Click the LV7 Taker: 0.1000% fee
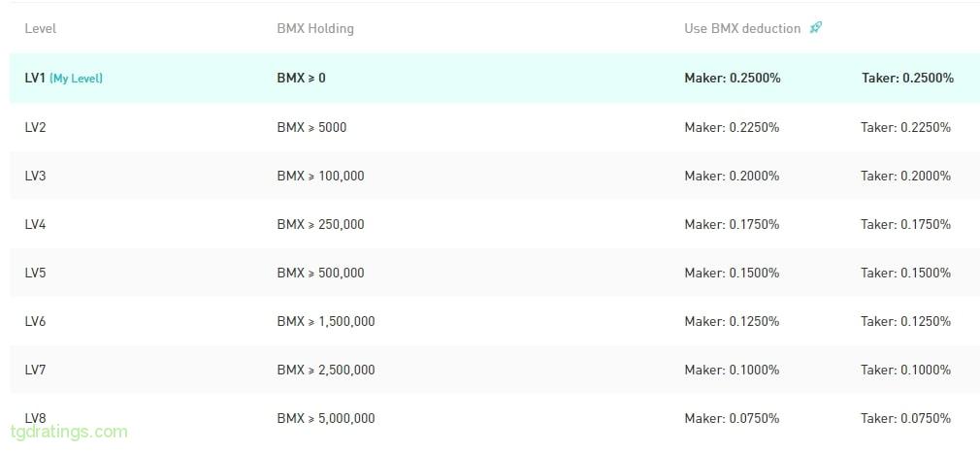Image resolution: width=980 pixels, height=452 pixels. (x=905, y=371)
